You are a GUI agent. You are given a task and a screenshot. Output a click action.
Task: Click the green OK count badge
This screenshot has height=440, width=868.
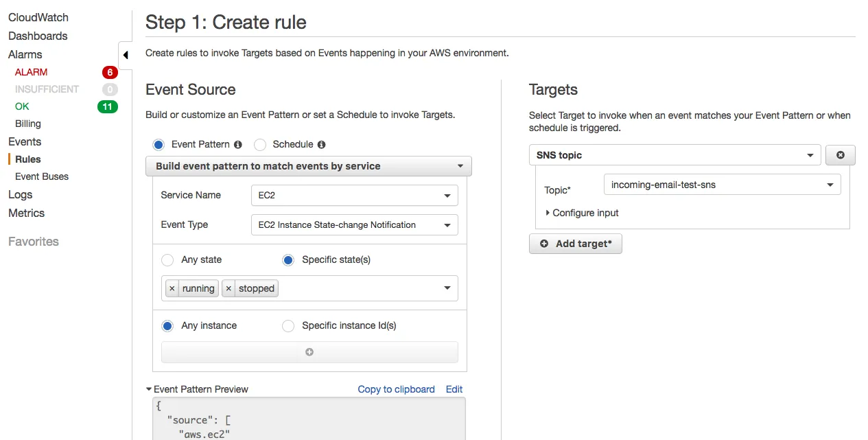[x=107, y=106]
